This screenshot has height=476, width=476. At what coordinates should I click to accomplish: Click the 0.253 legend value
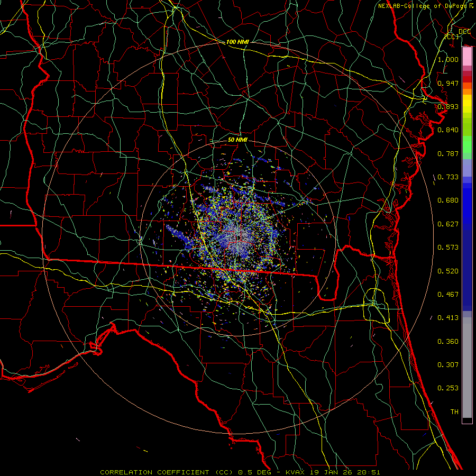coord(448,388)
